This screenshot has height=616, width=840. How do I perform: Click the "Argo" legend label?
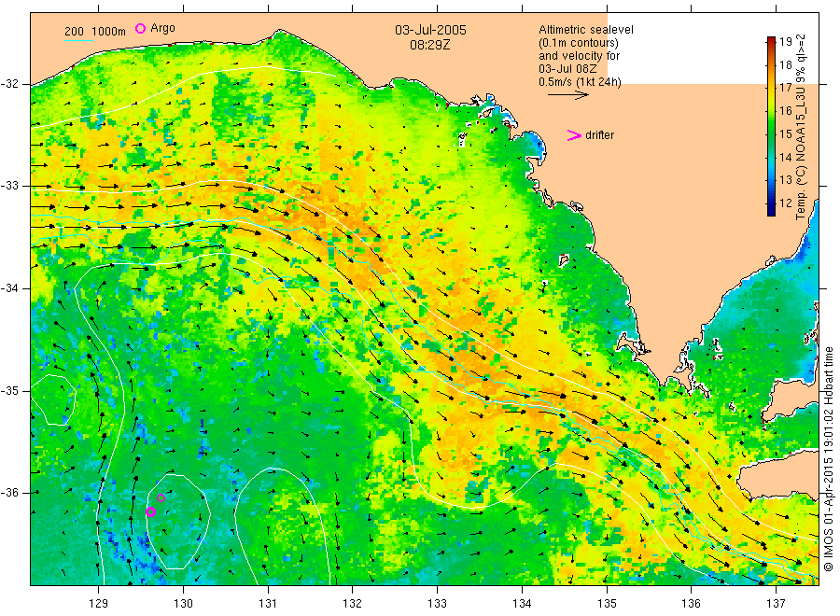tap(162, 28)
